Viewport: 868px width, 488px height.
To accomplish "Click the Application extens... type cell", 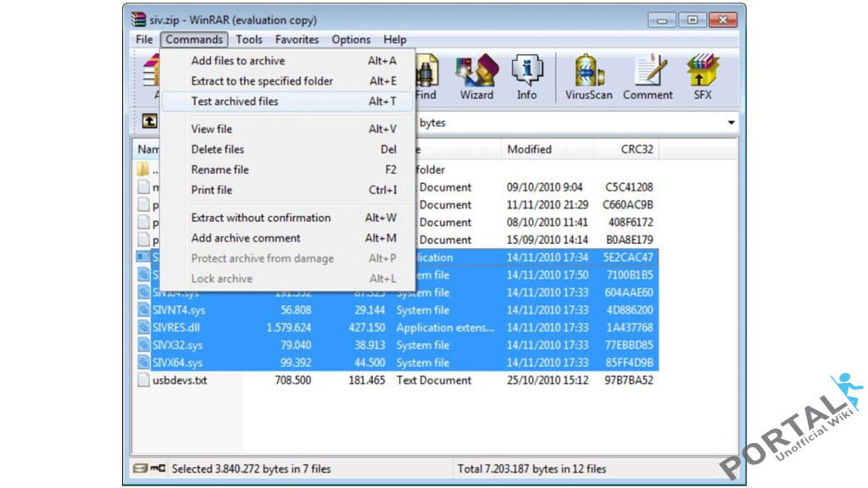I will click(x=446, y=328).
